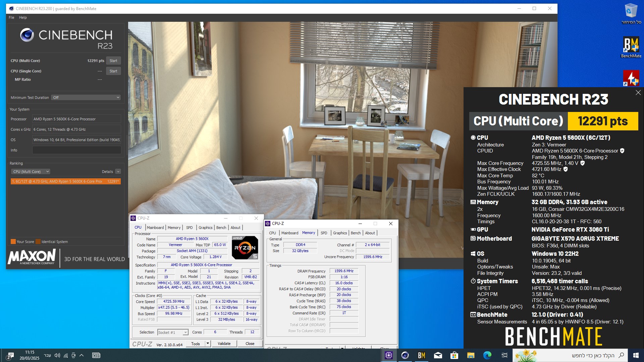Open SPD tab in right CPU-Z window
644x362 pixels.
(324, 233)
